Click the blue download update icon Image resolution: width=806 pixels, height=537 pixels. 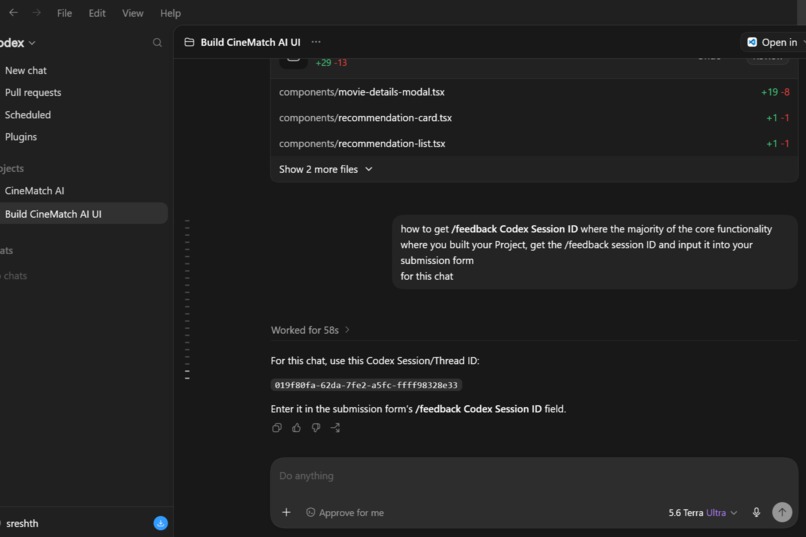160,523
